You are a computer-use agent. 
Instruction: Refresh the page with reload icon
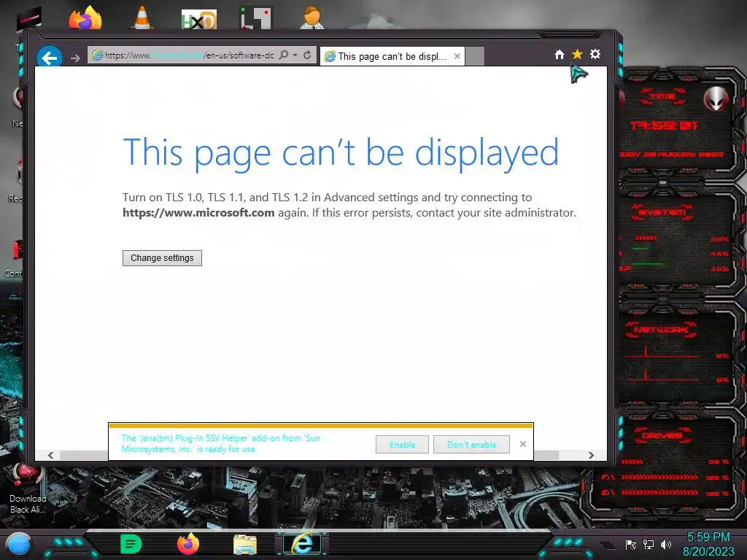coord(307,55)
